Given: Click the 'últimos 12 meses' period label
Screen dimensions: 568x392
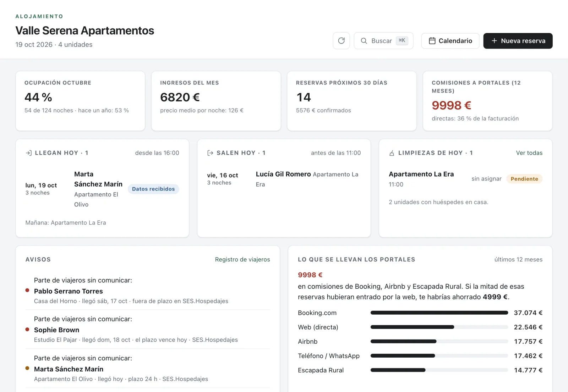Looking at the screenshot, I should tap(518, 260).
